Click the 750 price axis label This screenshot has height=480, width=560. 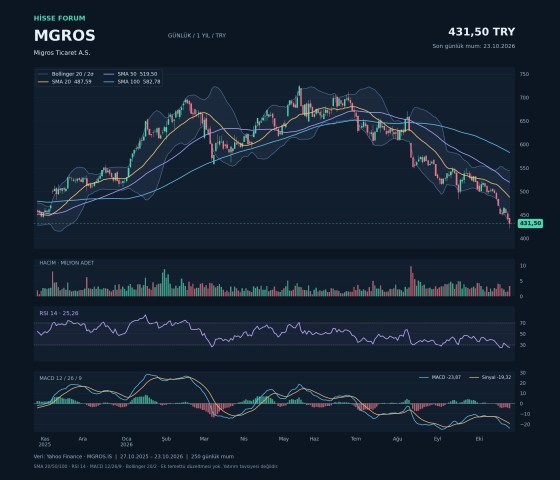(525, 74)
